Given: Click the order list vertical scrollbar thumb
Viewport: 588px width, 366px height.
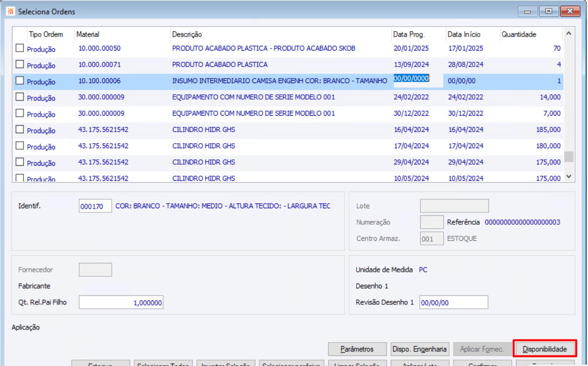Looking at the screenshot, I should 568,156.
